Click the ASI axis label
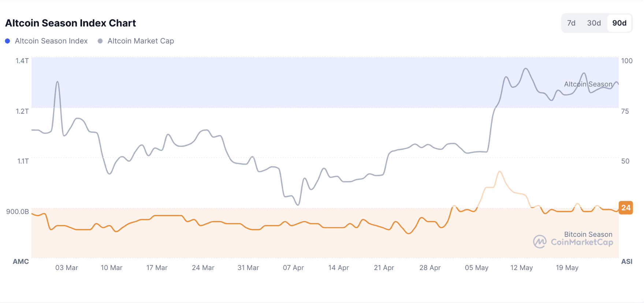 626,262
